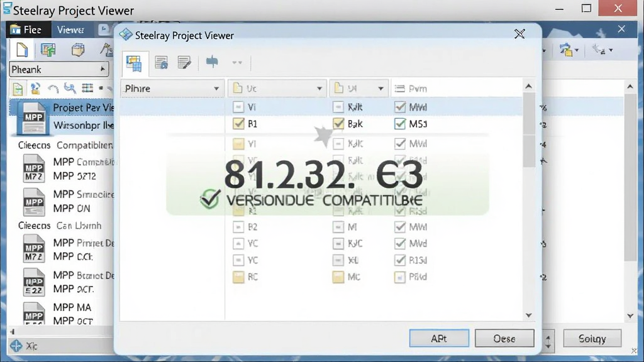Open the Pheank dropdown in main window

(59, 69)
